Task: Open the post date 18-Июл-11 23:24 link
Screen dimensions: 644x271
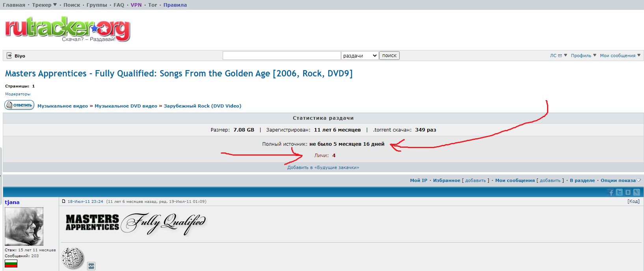Action: click(85, 201)
